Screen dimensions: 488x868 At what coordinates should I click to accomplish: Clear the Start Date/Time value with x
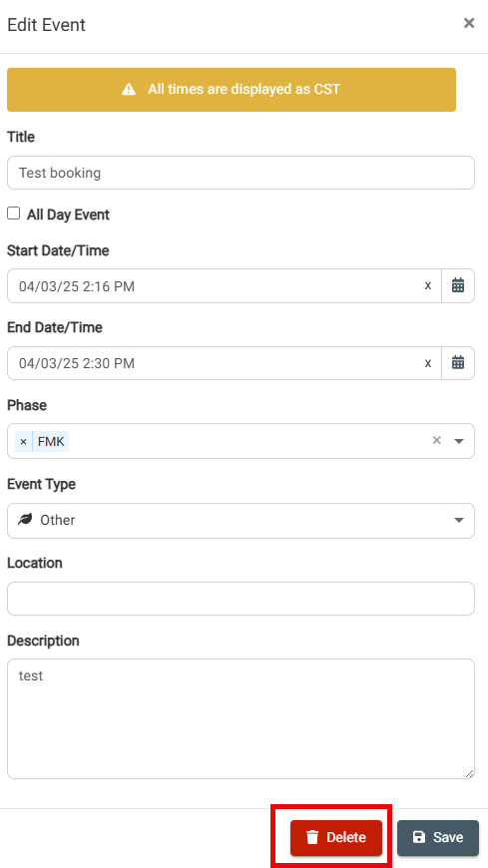pyautogui.click(x=427, y=285)
